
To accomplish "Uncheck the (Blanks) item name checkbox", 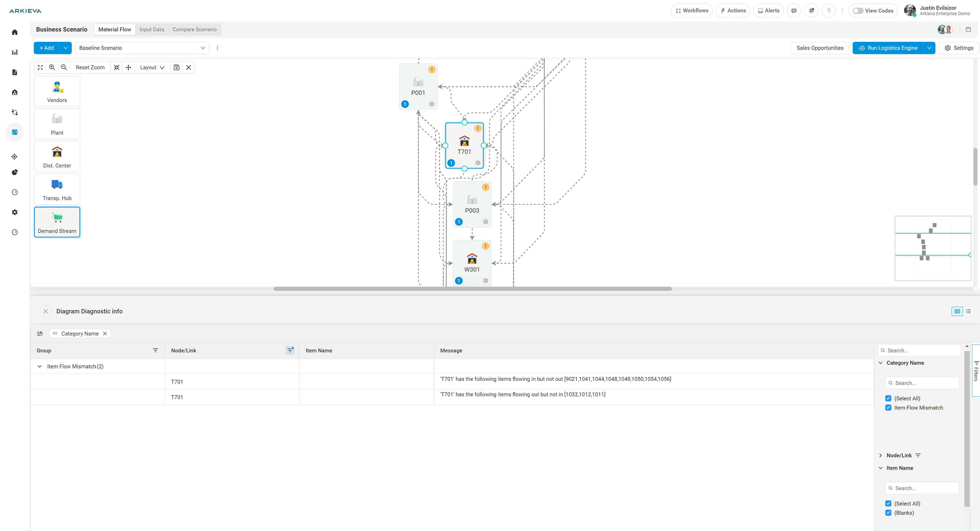I will (888, 513).
